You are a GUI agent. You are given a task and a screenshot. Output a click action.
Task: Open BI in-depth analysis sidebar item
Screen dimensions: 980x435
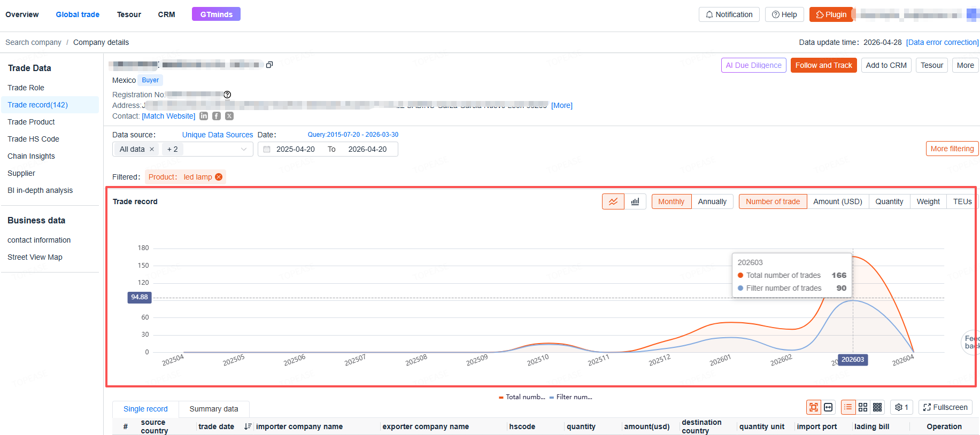[40, 190]
